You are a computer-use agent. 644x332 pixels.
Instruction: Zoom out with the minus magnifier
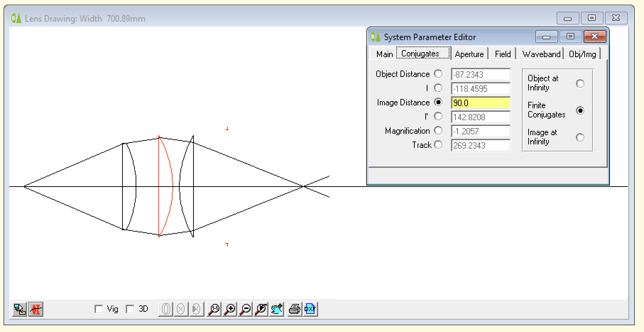(245, 309)
